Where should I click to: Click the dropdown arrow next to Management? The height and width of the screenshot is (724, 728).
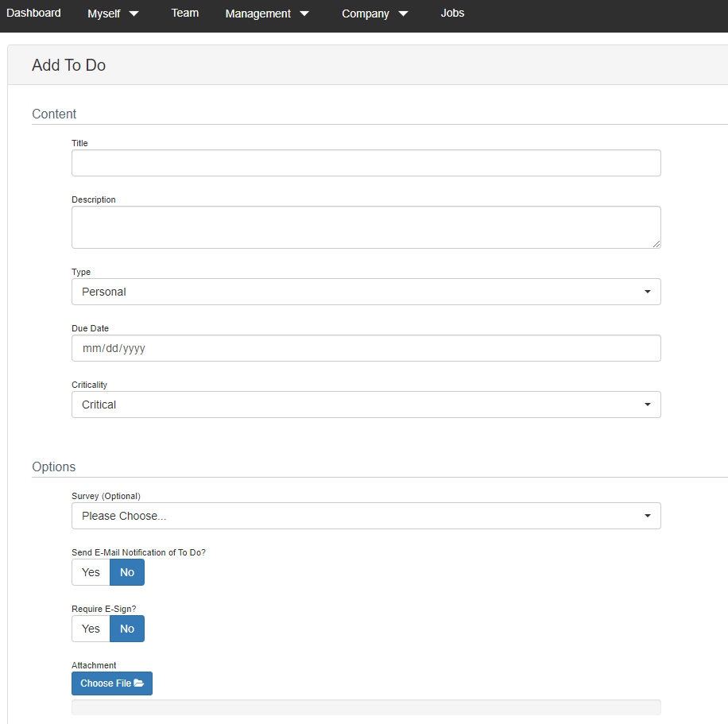(304, 13)
